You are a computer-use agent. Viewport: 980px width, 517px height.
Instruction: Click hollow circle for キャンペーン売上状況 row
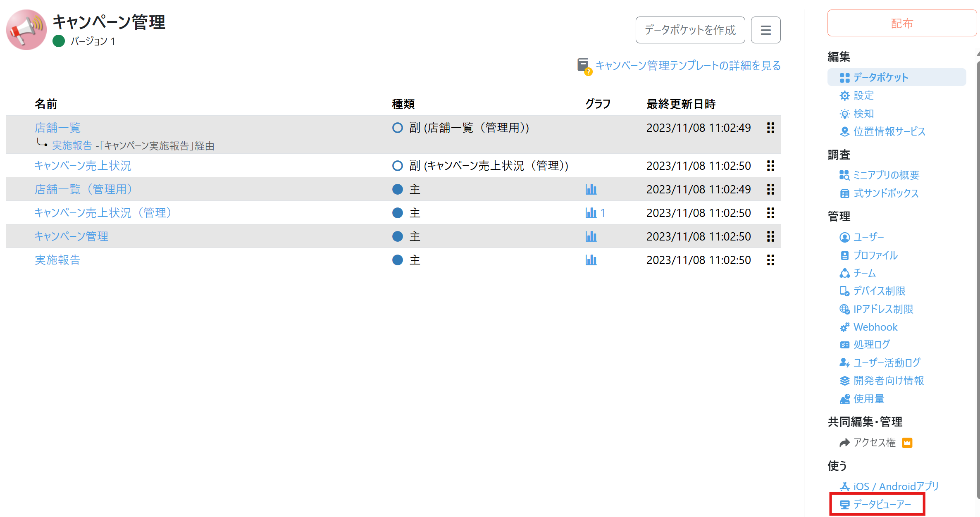pos(397,166)
